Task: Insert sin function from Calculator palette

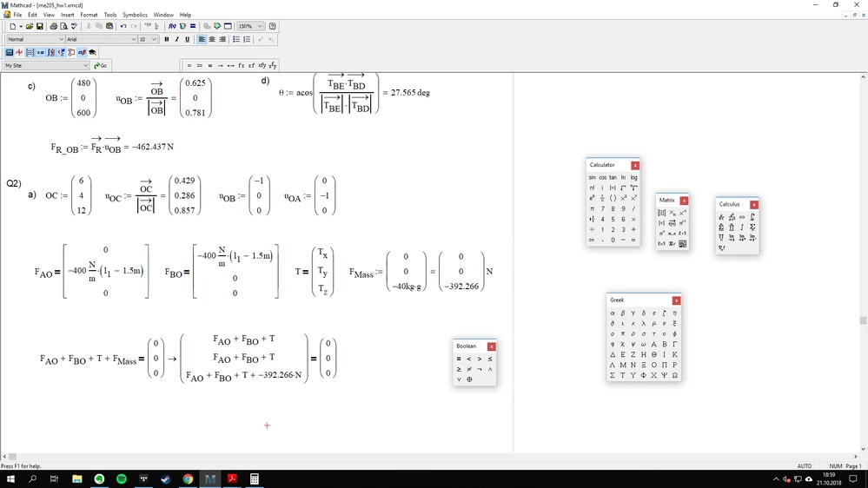Action: click(x=593, y=178)
